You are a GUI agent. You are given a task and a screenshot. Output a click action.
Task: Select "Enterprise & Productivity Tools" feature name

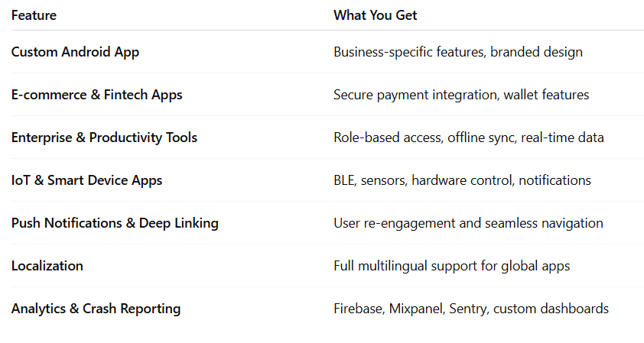click(104, 138)
